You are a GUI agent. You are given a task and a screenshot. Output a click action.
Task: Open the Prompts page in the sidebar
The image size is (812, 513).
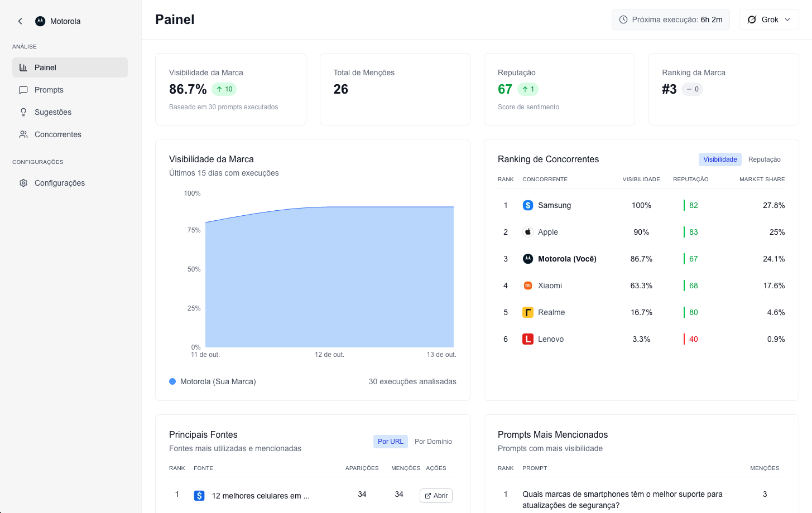tap(49, 90)
